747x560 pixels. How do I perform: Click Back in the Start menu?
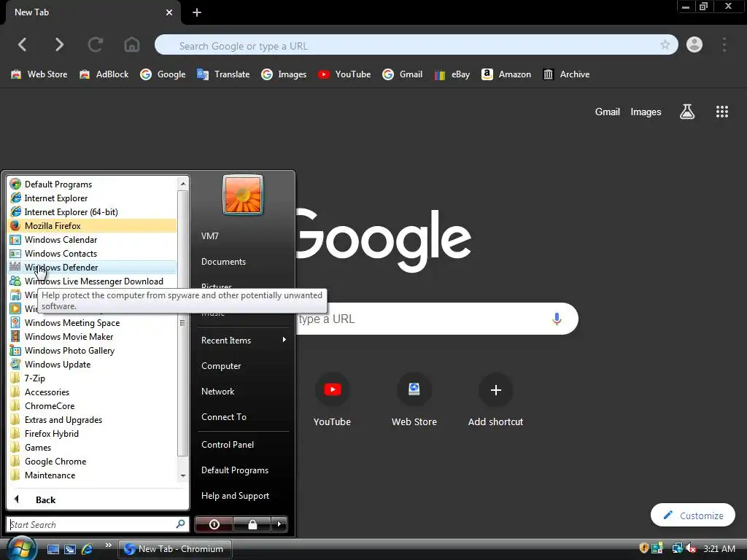coord(98,499)
